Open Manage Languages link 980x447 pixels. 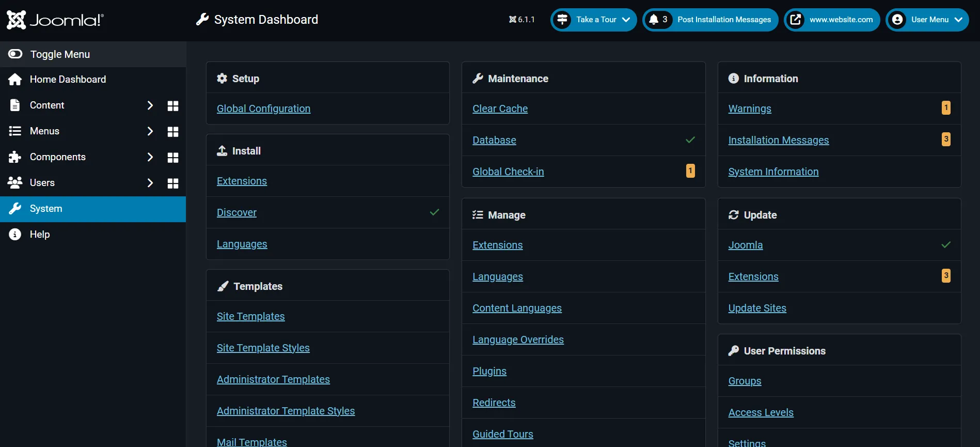point(498,276)
